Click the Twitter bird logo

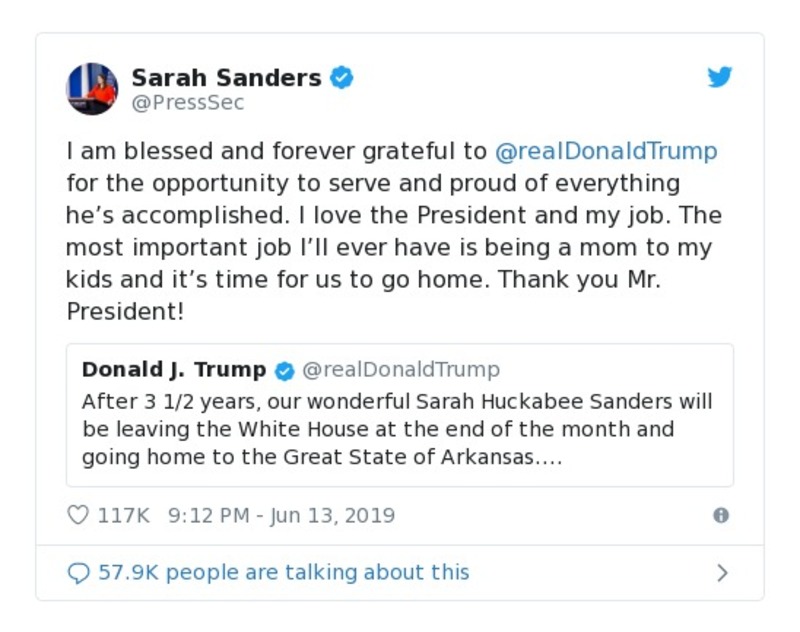pyautogui.click(x=720, y=78)
